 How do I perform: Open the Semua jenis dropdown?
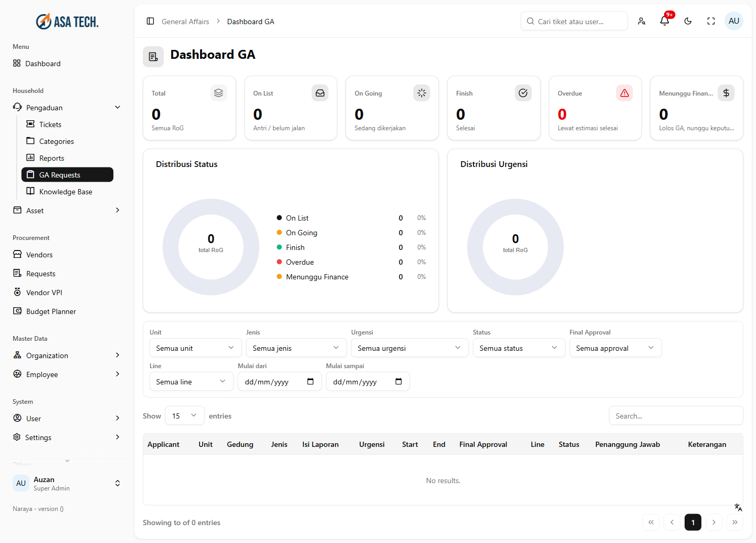(296, 348)
